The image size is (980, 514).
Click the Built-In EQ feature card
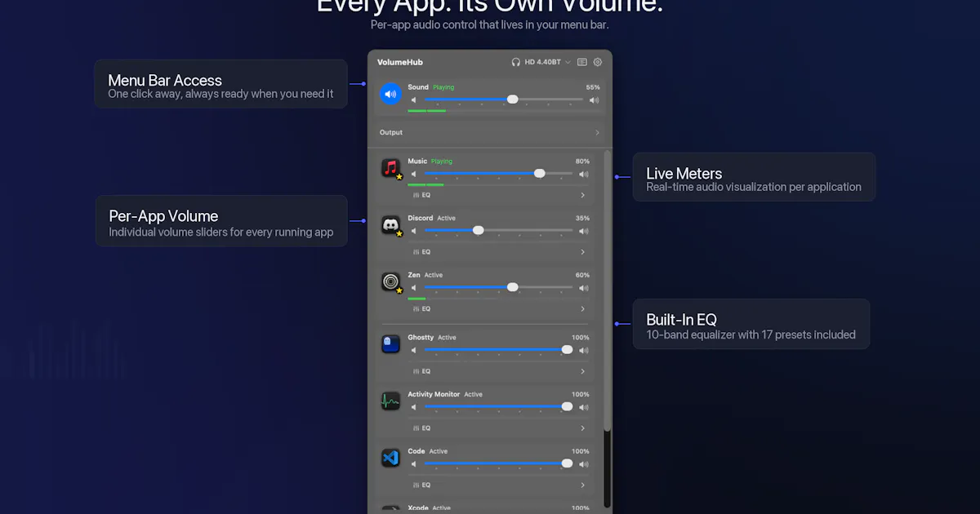click(751, 324)
